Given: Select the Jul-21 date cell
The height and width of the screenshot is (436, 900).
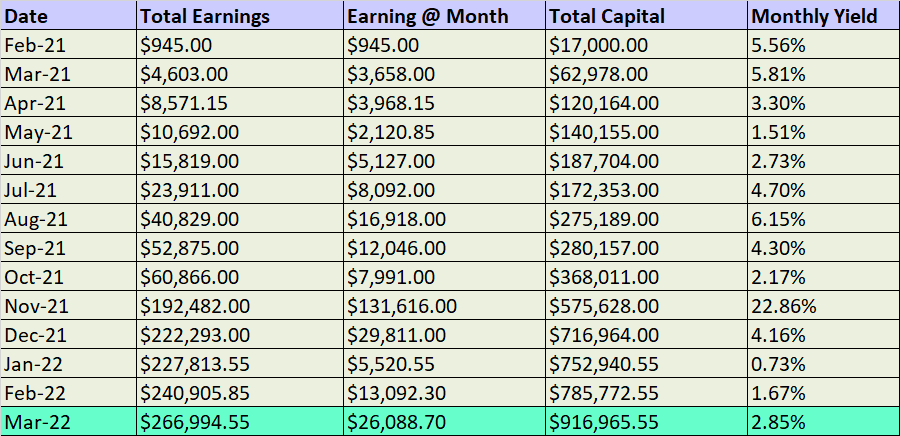Looking at the screenshot, I should click(67, 190).
